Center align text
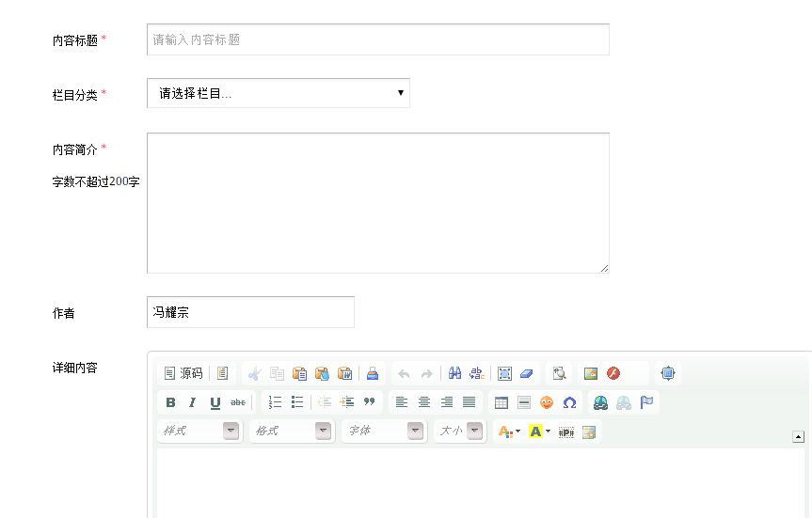 point(424,402)
